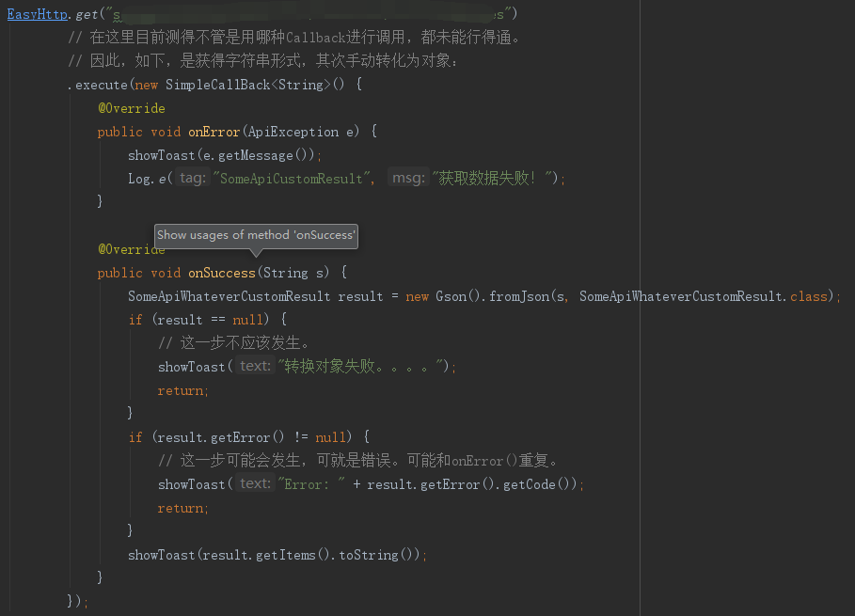Click the text: hint before 转换对象失败
Image resolution: width=855 pixels, height=616 pixels.
pos(254,366)
